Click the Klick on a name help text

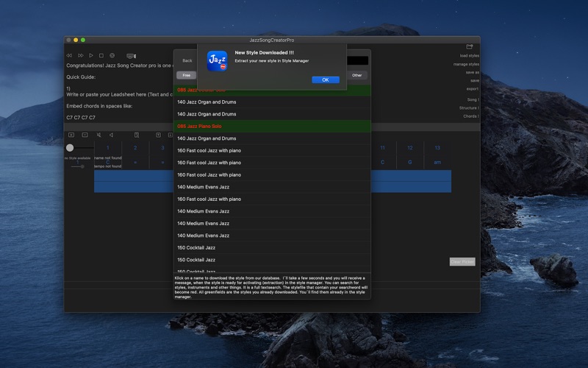272,287
